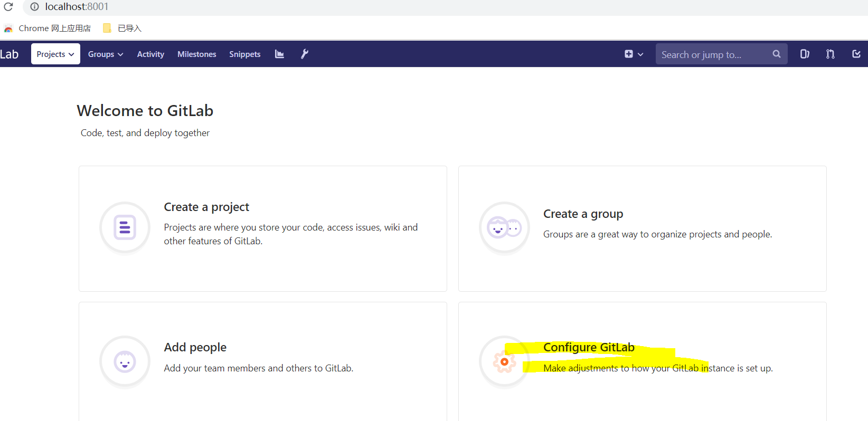The height and width of the screenshot is (421, 868).
Task: View site info icon beside localhost:8001
Action: [x=34, y=6]
